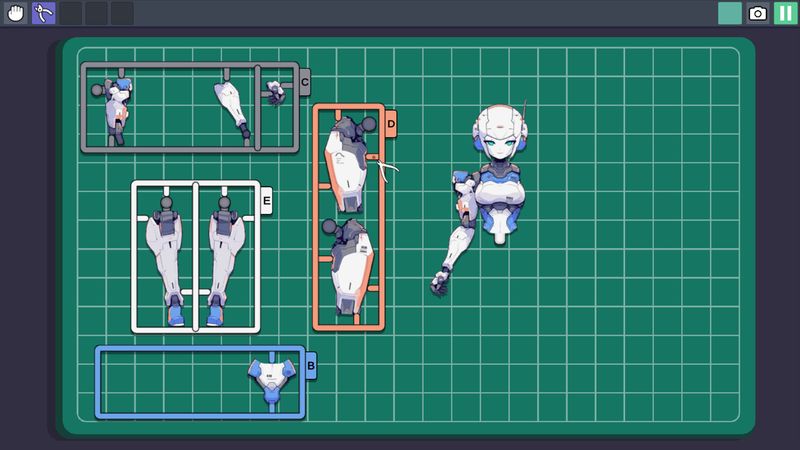The width and height of the screenshot is (800, 450).
Task: Select the small hand part on runner C
Action: pyautogui.click(x=274, y=92)
